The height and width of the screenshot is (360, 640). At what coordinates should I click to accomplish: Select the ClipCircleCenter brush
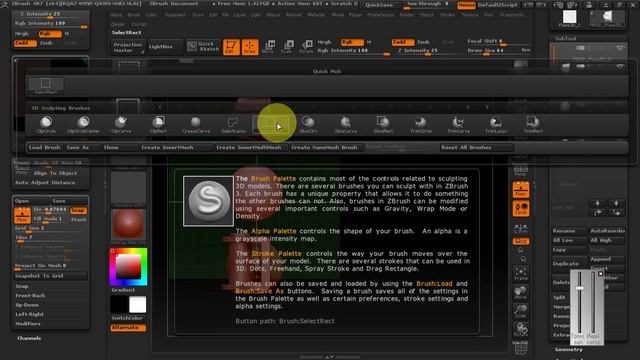click(84, 124)
